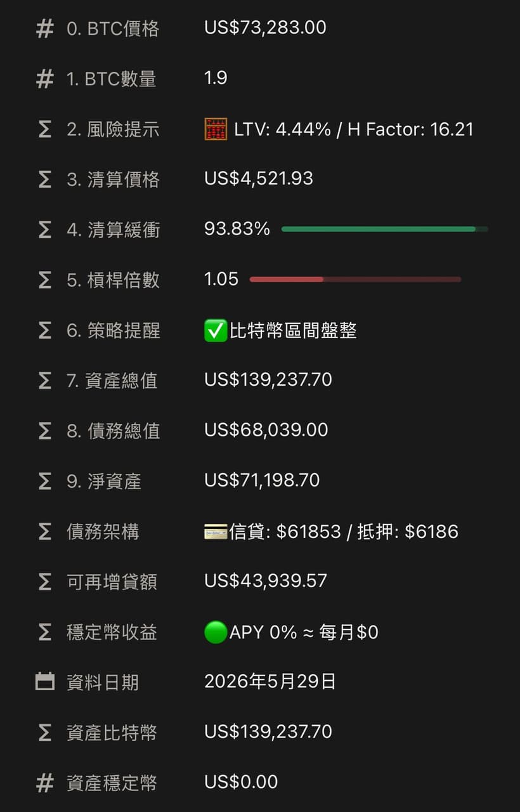Edit the BTC價格 value US$73,283.00
520x812 pixels.
coord(265,27)
